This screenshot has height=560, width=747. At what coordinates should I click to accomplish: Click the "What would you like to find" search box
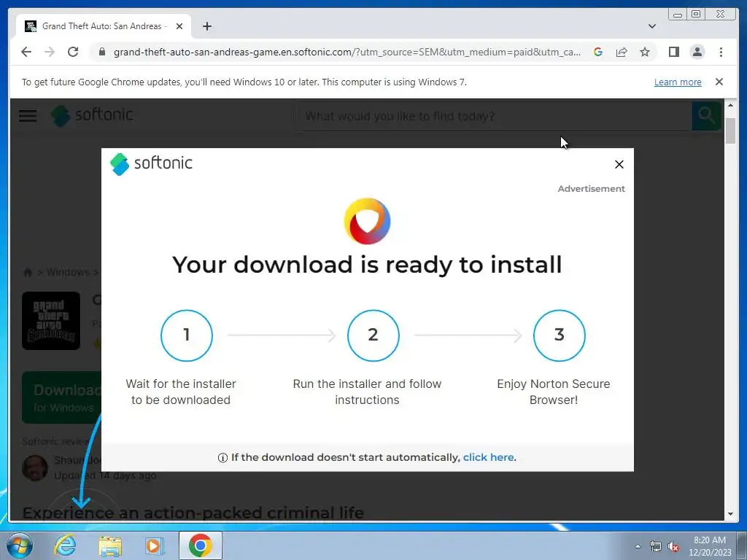(493, 116)
